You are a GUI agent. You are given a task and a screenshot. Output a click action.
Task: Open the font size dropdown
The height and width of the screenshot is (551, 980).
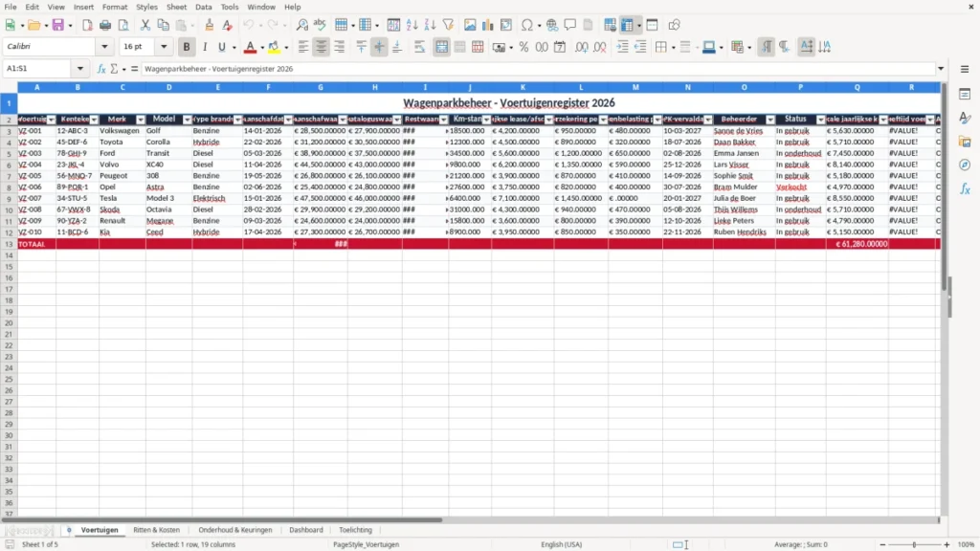coord(164,46)
